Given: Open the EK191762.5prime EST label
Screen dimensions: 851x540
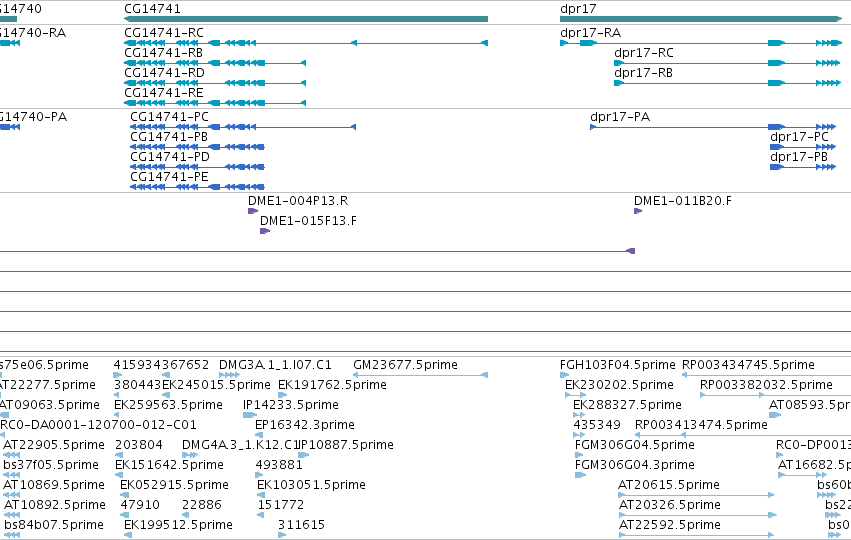Looking at the screenshot, I should [x=333, y=385].
